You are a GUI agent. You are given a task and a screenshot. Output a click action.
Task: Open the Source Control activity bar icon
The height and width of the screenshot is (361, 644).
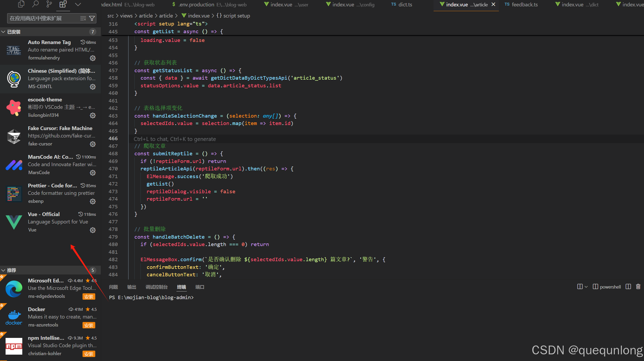(49, 4)
